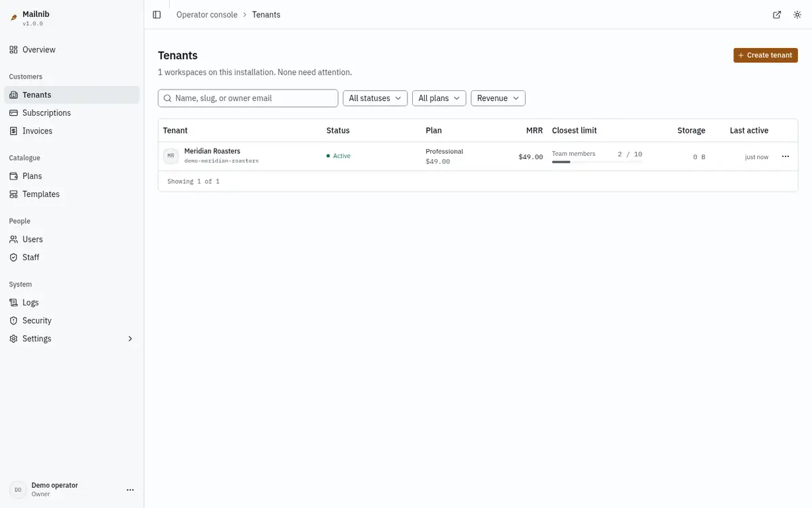Click the Invoices receipt icon

point(14,131)
